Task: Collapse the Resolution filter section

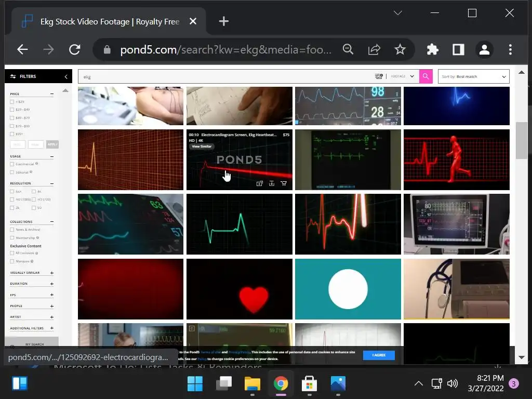Action: (52, 183)
